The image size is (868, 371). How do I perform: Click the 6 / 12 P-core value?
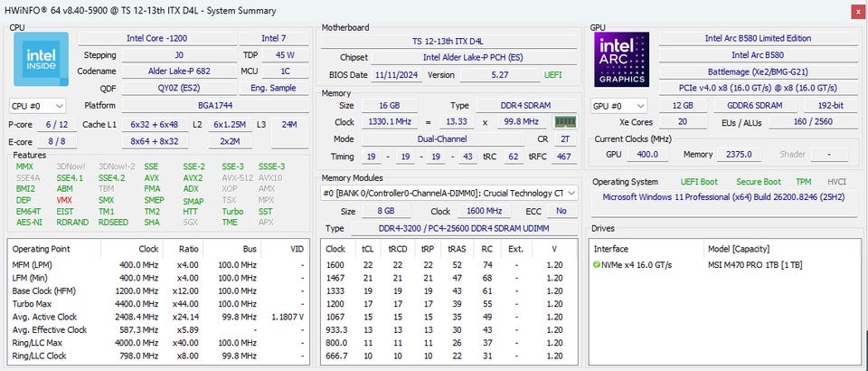(x=57, y=125)
